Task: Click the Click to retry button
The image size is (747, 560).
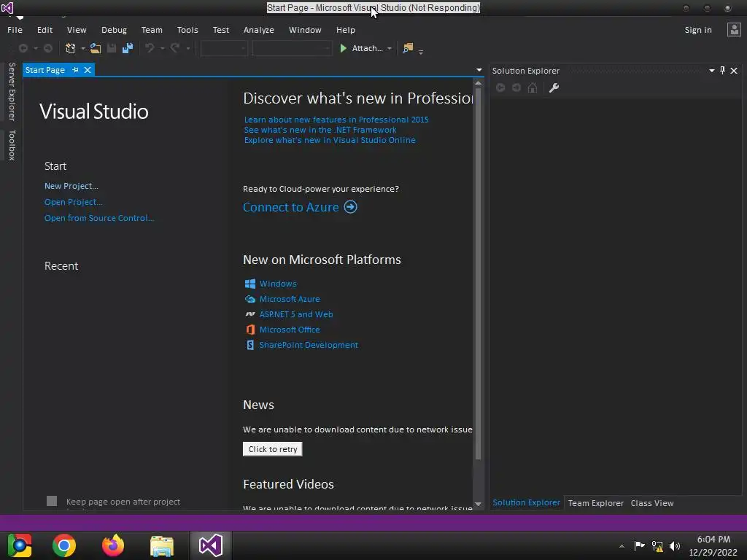Action: point(273,449)
